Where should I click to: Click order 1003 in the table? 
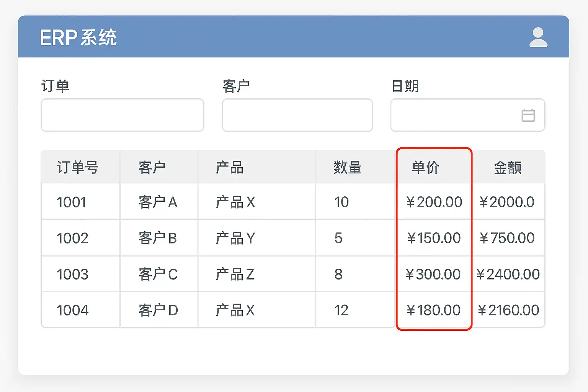[72, 274]
